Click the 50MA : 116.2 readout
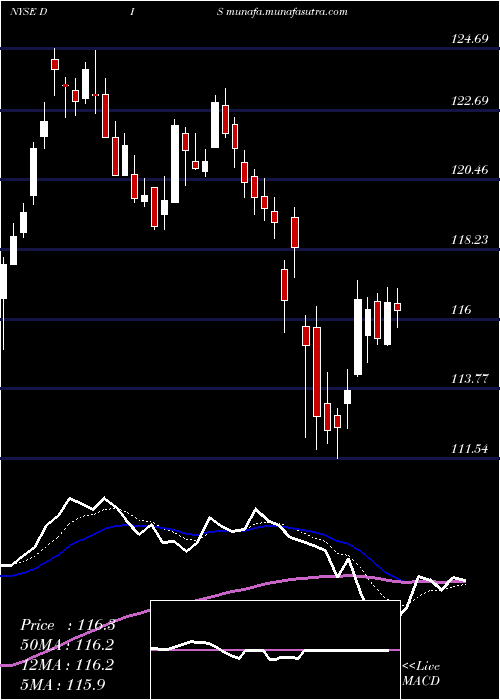 pos(67,645)
